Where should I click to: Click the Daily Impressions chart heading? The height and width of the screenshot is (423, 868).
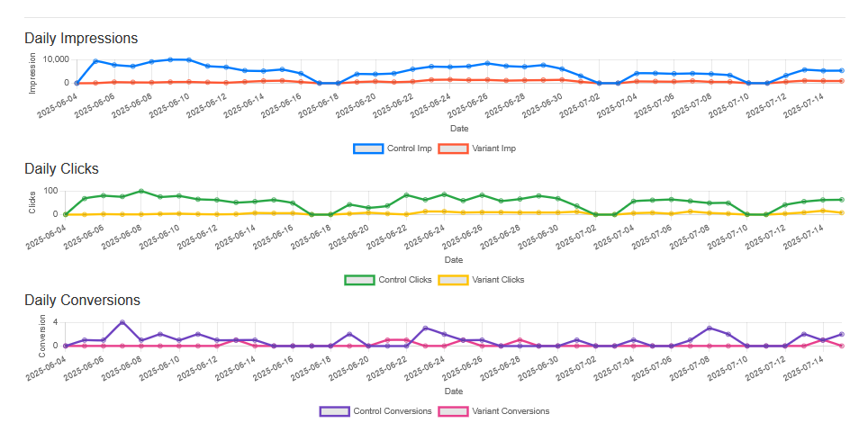click(81, 39)
